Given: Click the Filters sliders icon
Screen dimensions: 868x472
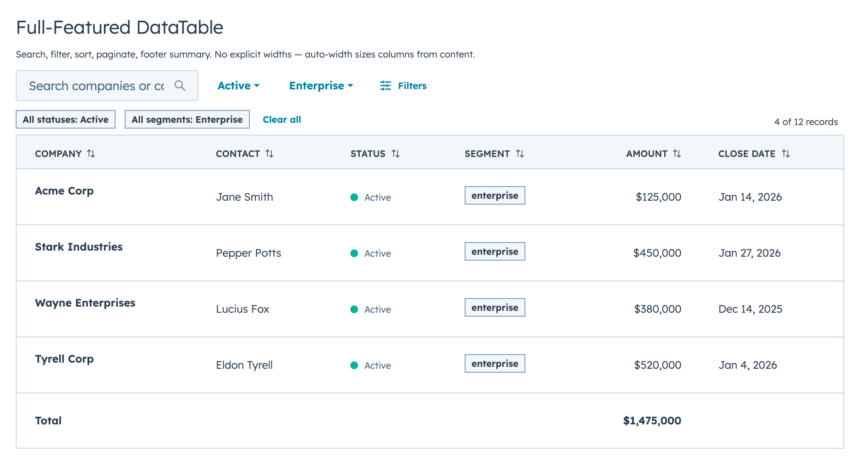Looking at the screenshot, I should click(x=385, y=86).
